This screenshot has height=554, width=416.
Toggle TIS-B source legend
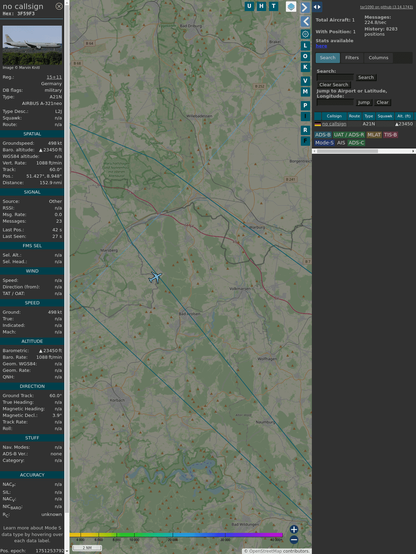point(391,135)
